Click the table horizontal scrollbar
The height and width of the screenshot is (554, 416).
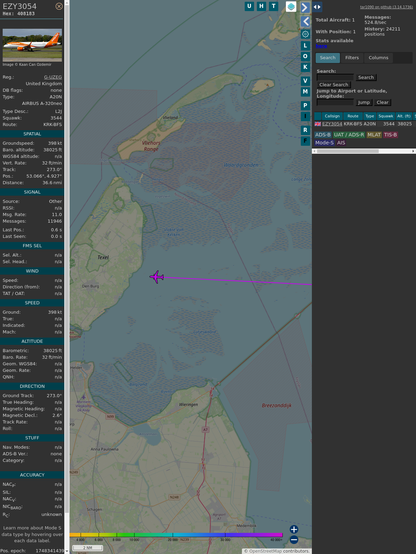364,151
